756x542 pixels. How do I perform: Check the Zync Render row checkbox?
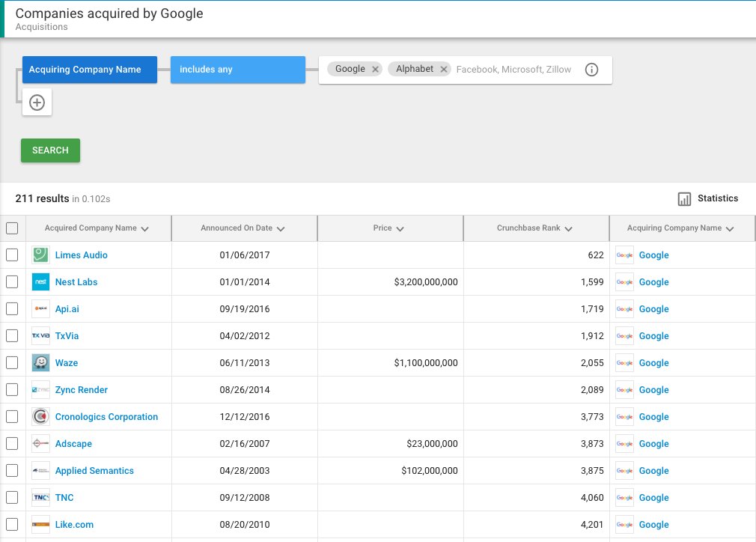click(12, 389)
